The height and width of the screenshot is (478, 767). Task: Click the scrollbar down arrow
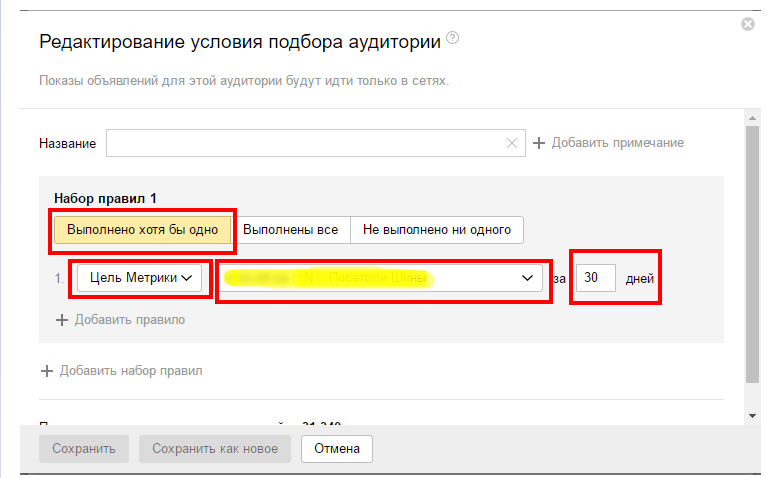752,416
